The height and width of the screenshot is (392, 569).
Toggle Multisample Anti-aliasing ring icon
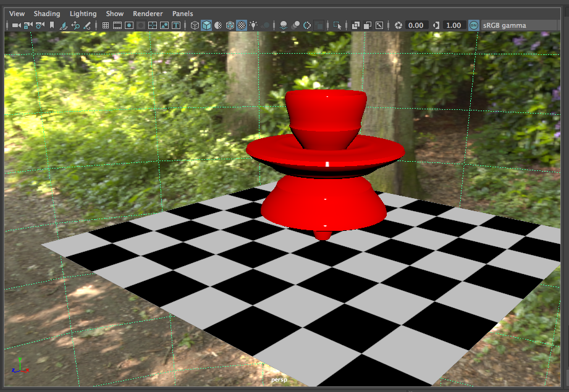[307, 25]
